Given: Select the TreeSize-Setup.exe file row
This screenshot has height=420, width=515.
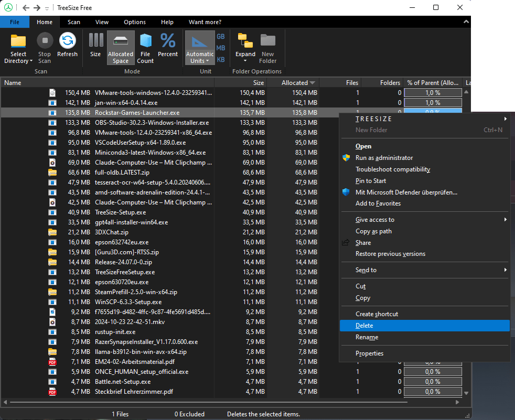Looking at the screenshot, I should (121, 212).
